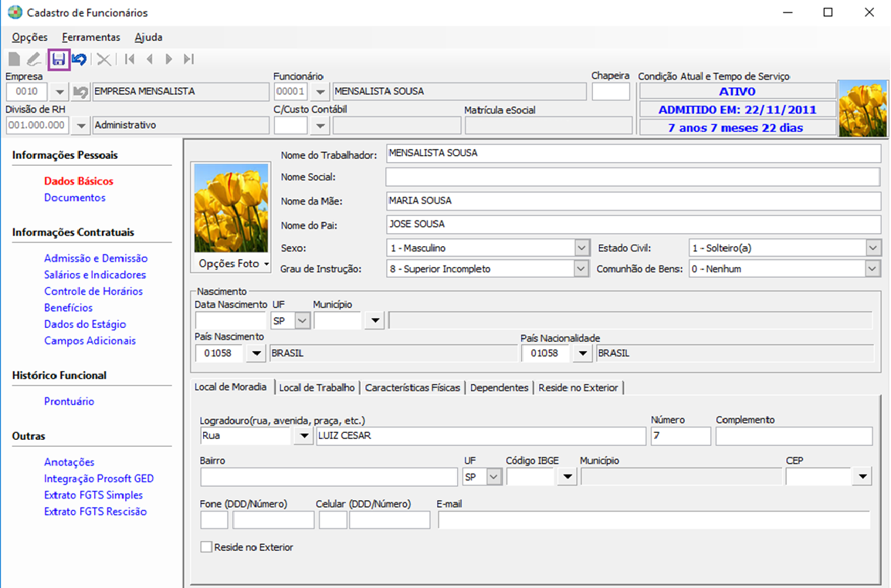The width and height of the screenshot is (891, 588).
Task: Click the Bairro input field
Action: point(328,477)
